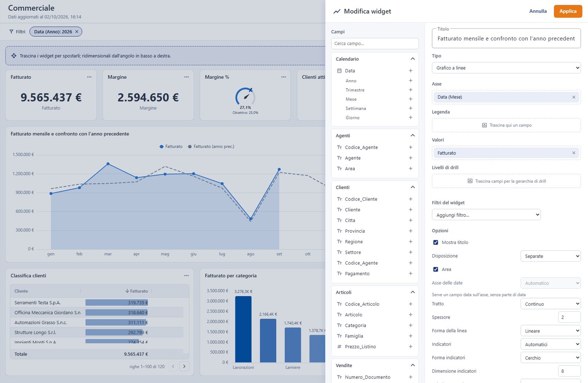Go to next page of Classifica clienti
Image resolution: width=588 pixels, height=383 pixels.
(184, 366)
